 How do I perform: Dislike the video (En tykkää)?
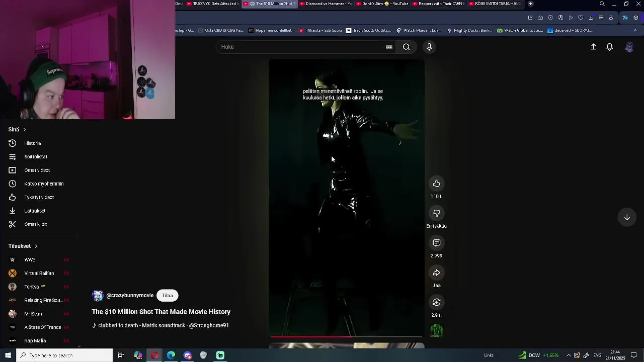click(436, 213)
